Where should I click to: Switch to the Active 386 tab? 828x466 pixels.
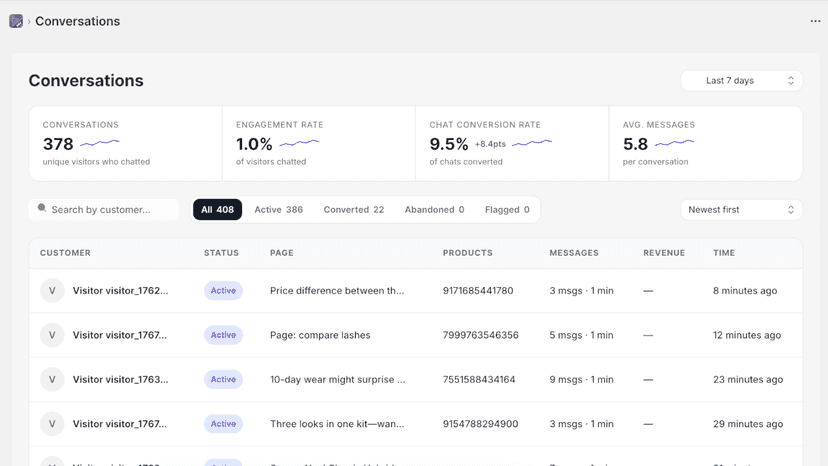[279, 210]
